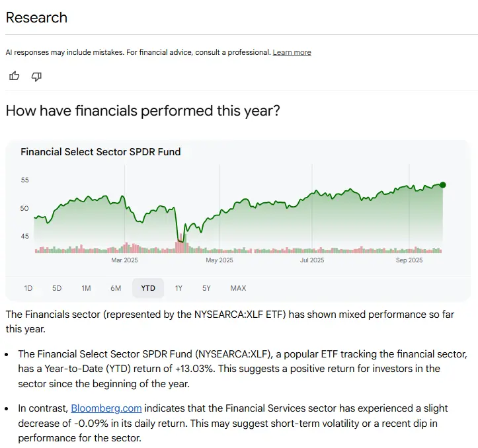Click the Mar 2025 axis label
This screenshot has height=448, width=478.
(x=125, y=260)
